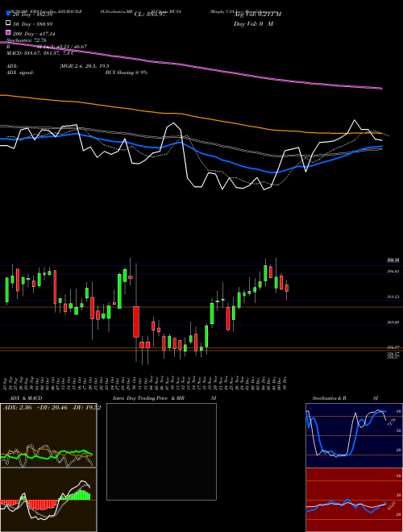
Task: Click the 'Stochastics: 72.76' reading
Action: tap(27, 40)
